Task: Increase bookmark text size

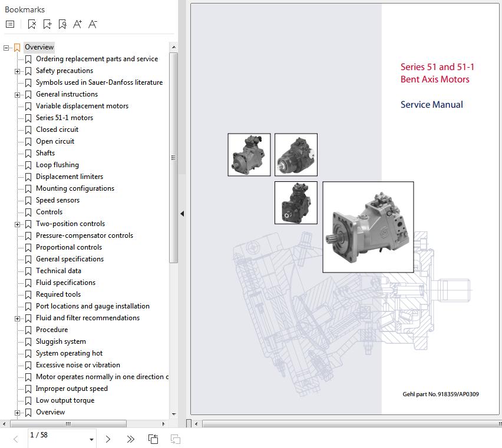Action: [x=77, y=24]
